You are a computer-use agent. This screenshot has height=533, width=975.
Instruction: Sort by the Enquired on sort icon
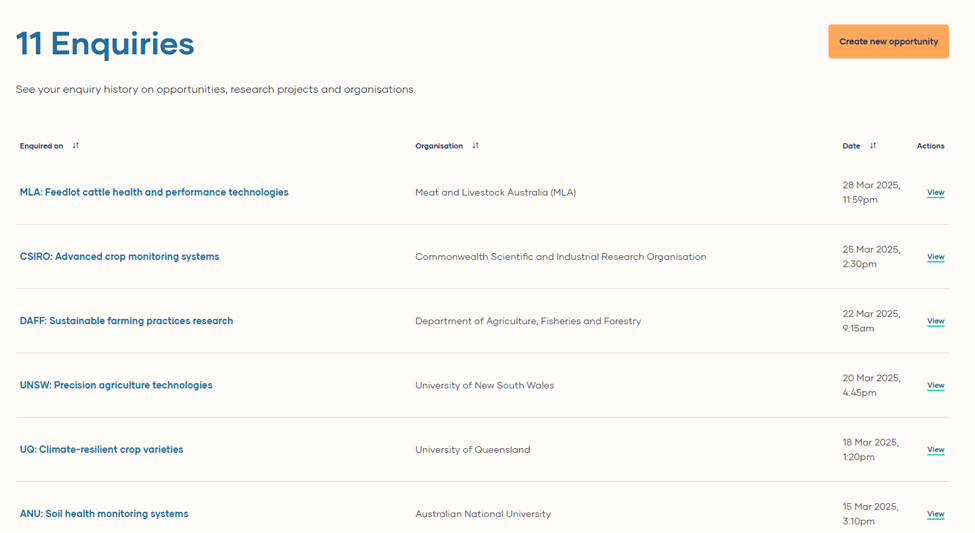(x=76, y=146)
